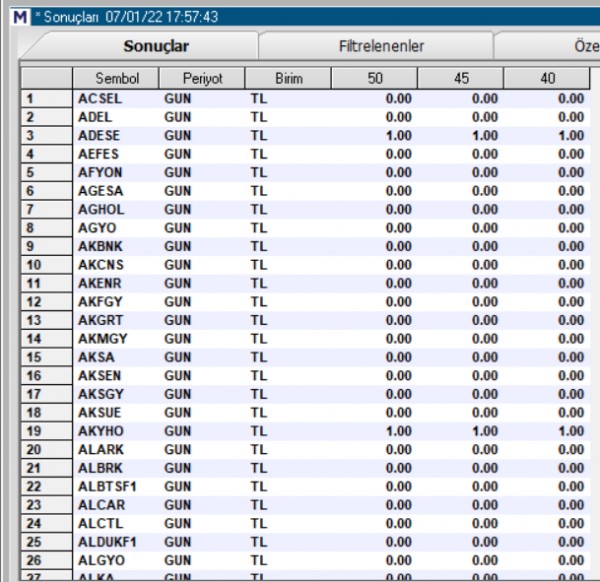Click the 40 column header
This screenshot has width=600, height=582.
point(547,78)
